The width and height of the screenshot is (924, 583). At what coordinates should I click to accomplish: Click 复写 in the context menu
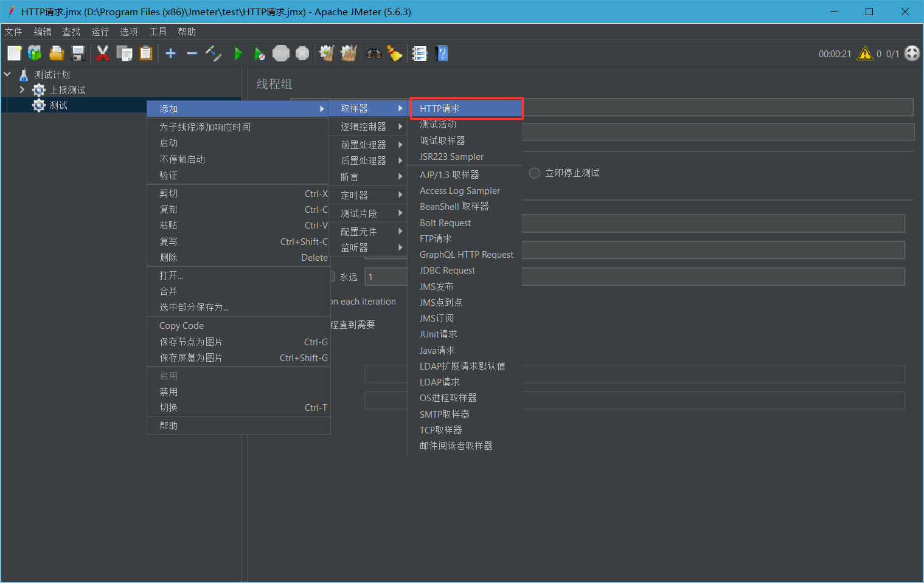pyautogui.click(x=238, y=241)
